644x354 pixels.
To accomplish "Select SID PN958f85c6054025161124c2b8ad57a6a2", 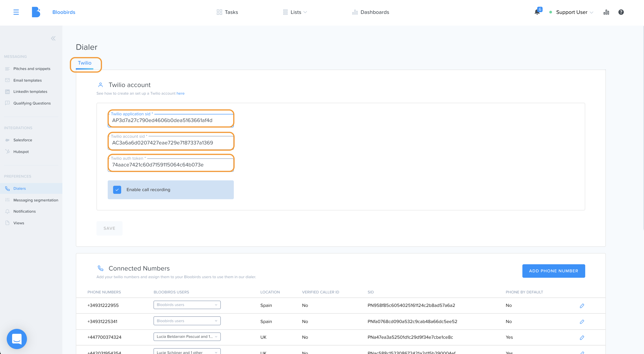I will 411,305.
